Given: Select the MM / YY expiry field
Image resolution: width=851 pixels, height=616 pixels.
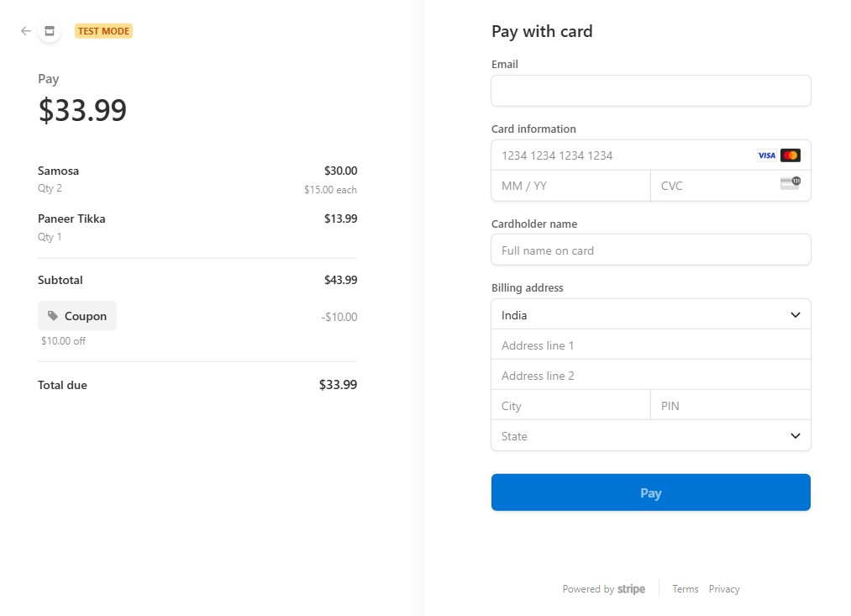Looking at the screenshot, I should click(571, 186).
